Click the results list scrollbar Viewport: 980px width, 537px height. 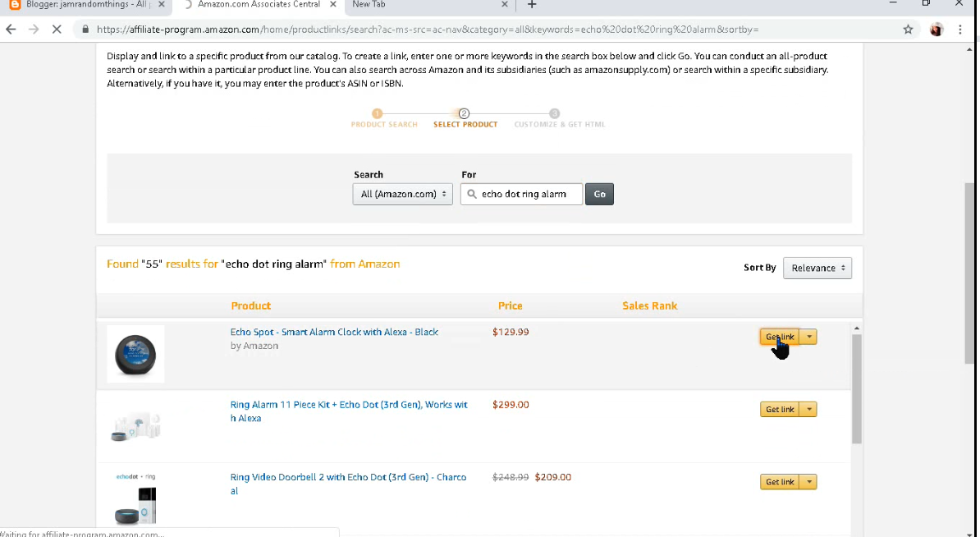[x=857, y=386]
